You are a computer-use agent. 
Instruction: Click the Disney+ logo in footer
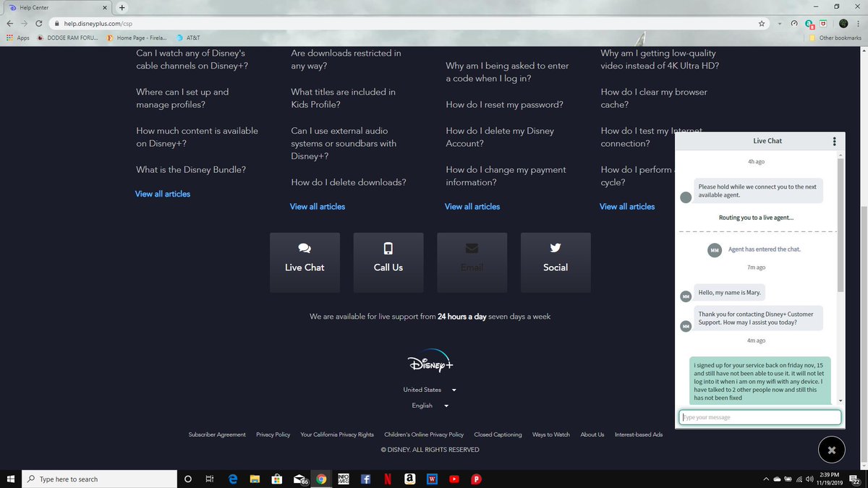pos(430,361)
